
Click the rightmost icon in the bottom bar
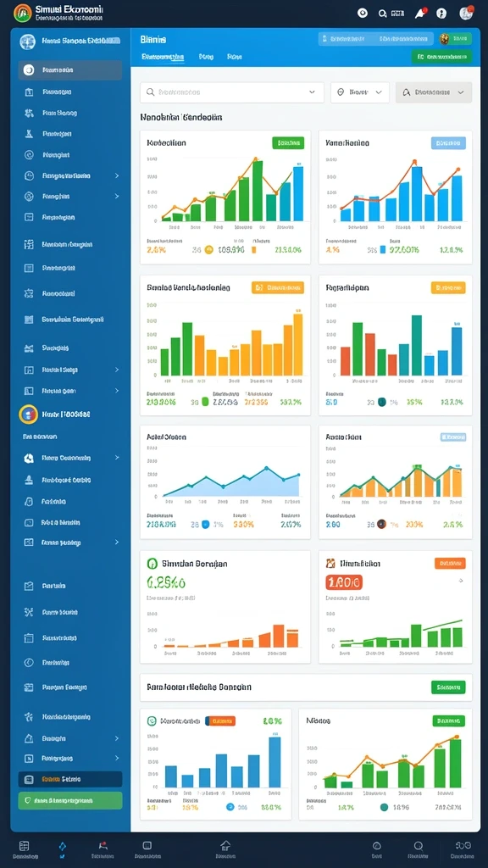(x=462, y=845)
